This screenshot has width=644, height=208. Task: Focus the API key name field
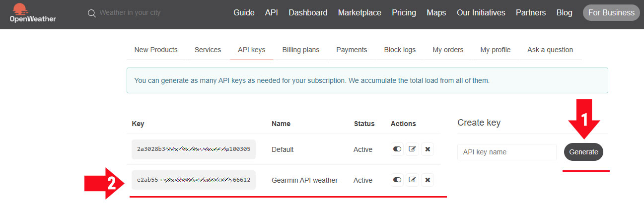click(506, 152)
